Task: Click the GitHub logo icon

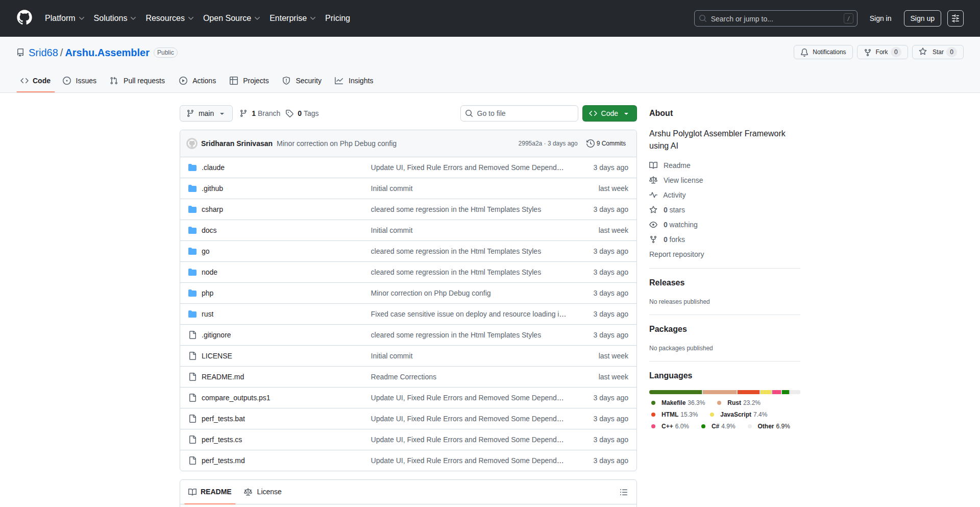Action: [x=24, y=18]
